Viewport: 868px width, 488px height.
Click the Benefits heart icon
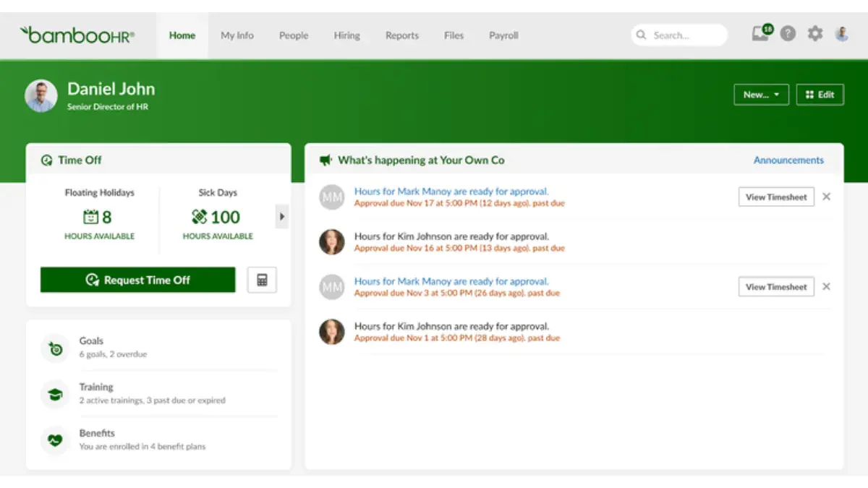(x=55, y=440)
